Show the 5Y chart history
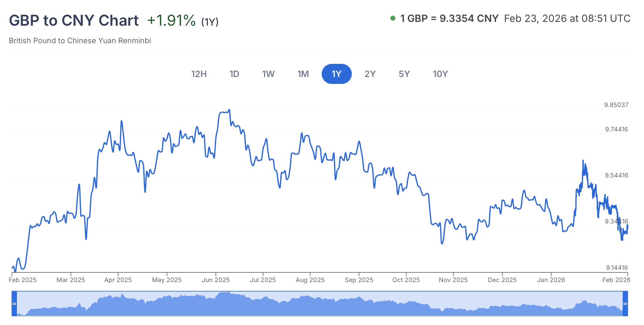Screen dimensions: 644x325 [x=404, y=74]
